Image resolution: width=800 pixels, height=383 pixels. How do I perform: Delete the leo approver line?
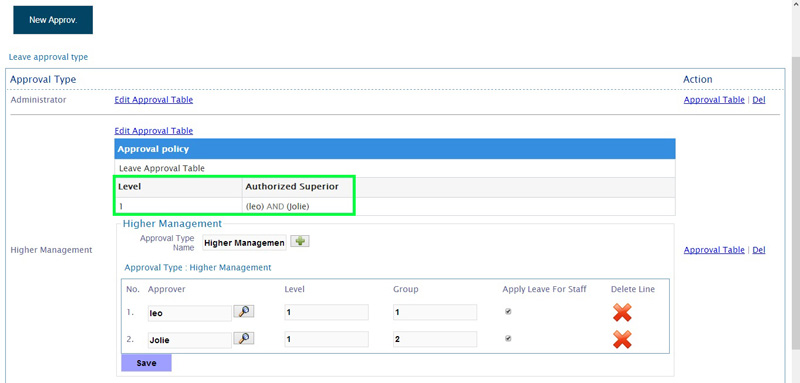click(622, 313)
